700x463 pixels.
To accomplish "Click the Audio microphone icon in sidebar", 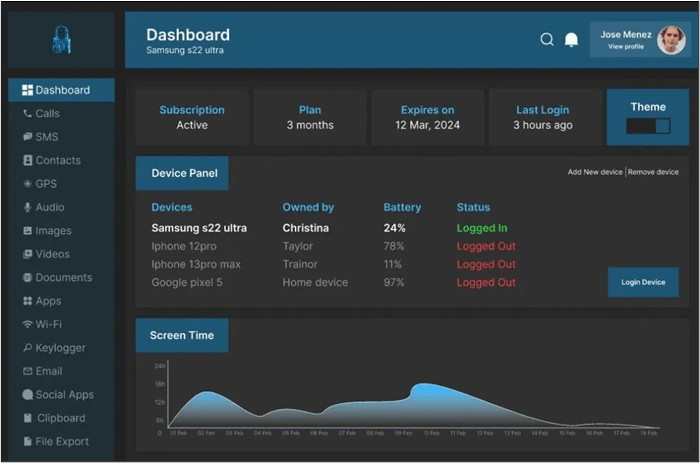I will (27, 208).
